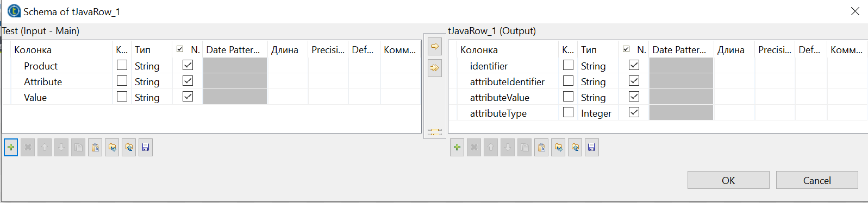Save the output schema as XML file
The width and height of the screenshot is (868, 203).
(x=592, y=147)
